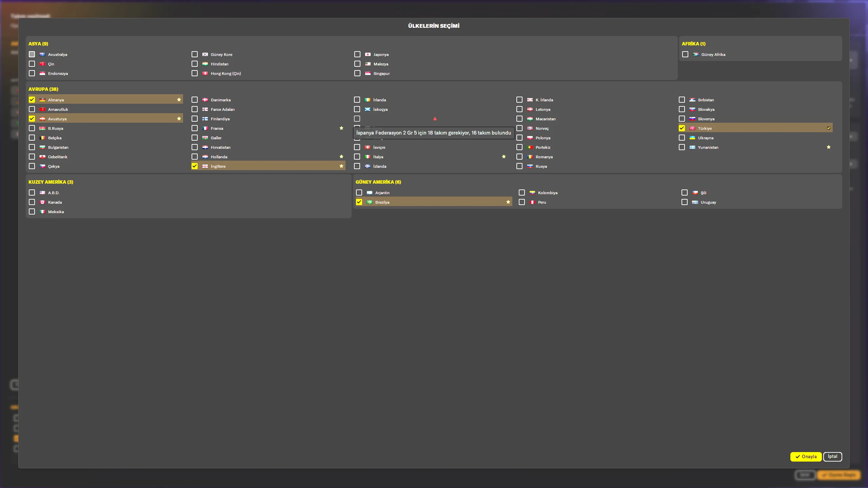Tick the Güney Kore checkbox
Screen dimensions: 868x488
coord(195,54)
